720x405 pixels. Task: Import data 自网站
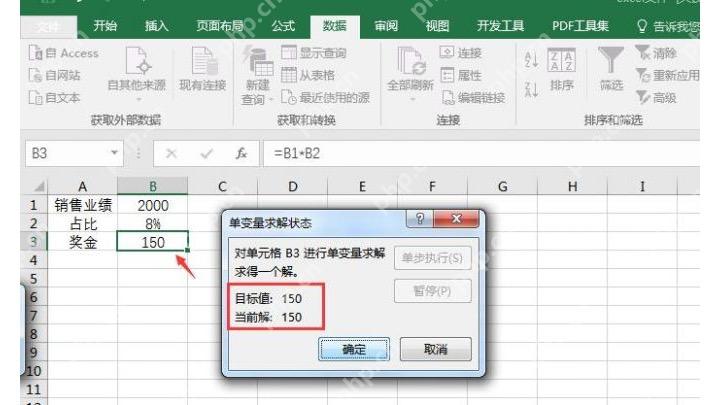coord(54,75)
